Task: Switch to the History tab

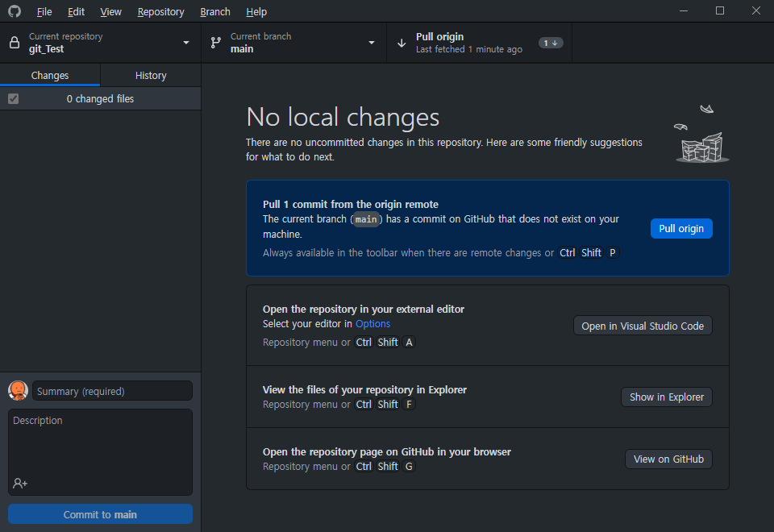Action: pos(151,76)
